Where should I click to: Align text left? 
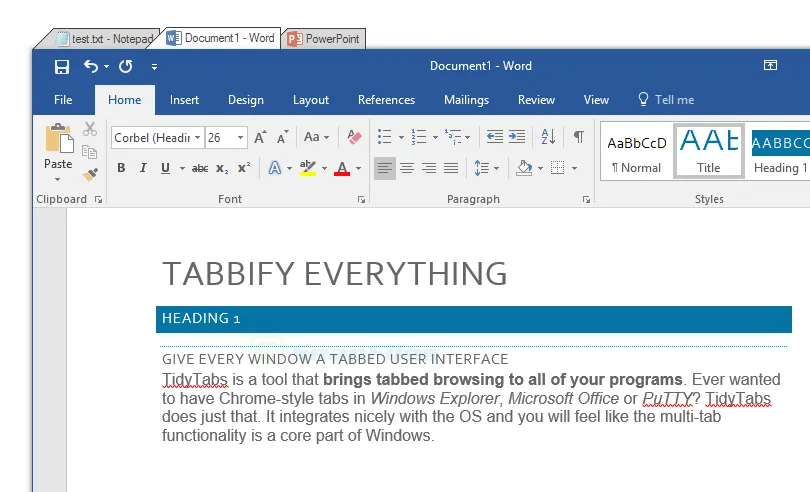[385, 168]
